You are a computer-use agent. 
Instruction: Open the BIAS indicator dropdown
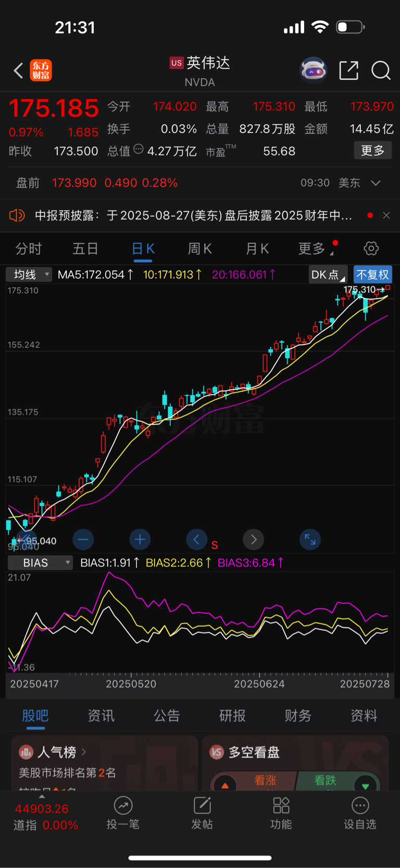coord(40,563)
